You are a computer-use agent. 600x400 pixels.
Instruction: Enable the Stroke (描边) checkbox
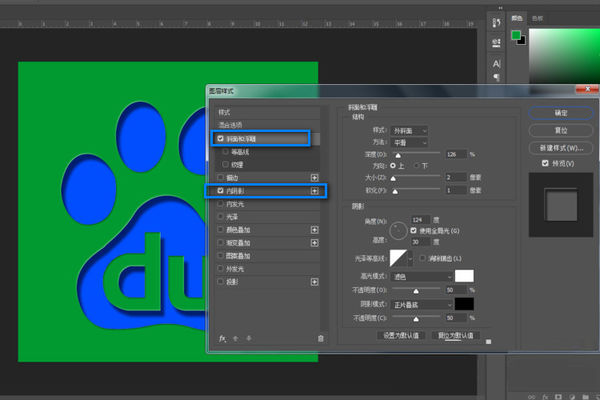(220, 178)
